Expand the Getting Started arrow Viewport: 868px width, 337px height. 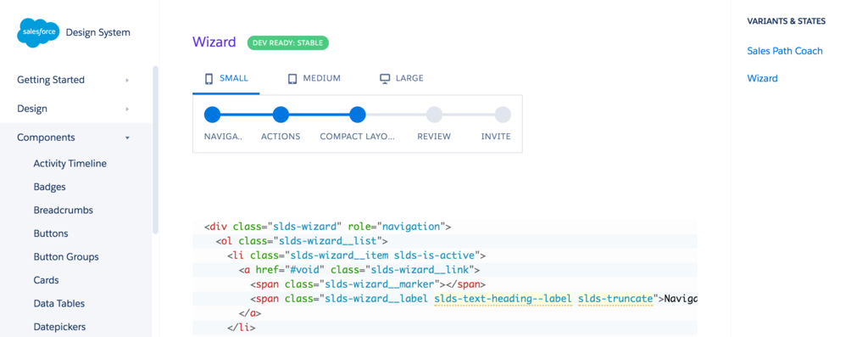click(127, 81)
